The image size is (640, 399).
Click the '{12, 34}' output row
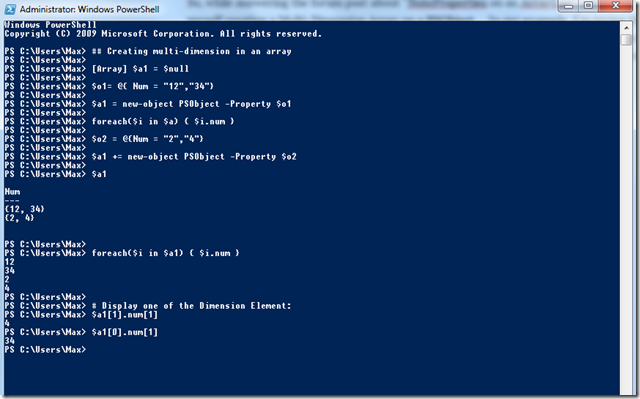[24, 209]
